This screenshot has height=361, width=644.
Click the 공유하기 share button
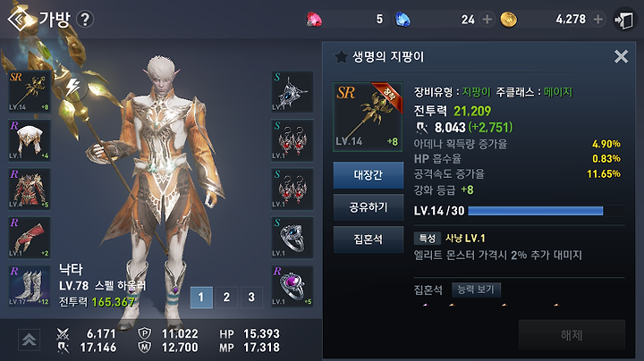(368, 207)
